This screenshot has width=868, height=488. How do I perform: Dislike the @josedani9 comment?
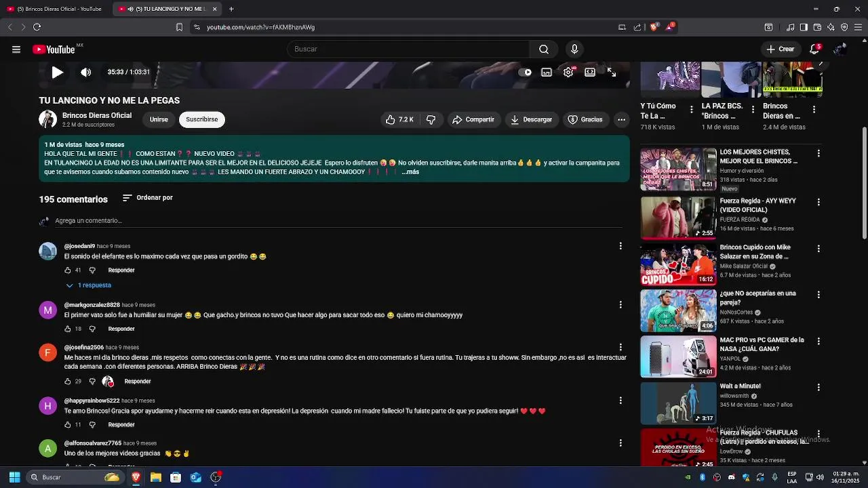click(92, 270)
